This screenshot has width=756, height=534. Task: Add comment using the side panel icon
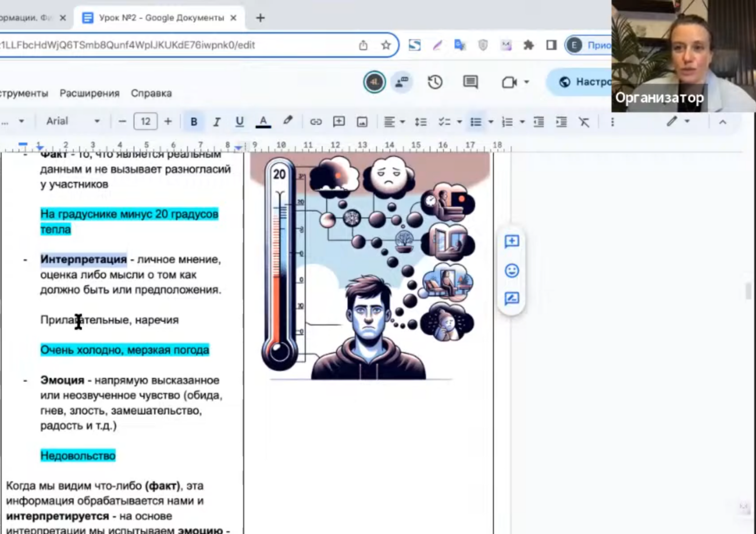[x=512, y=242]
